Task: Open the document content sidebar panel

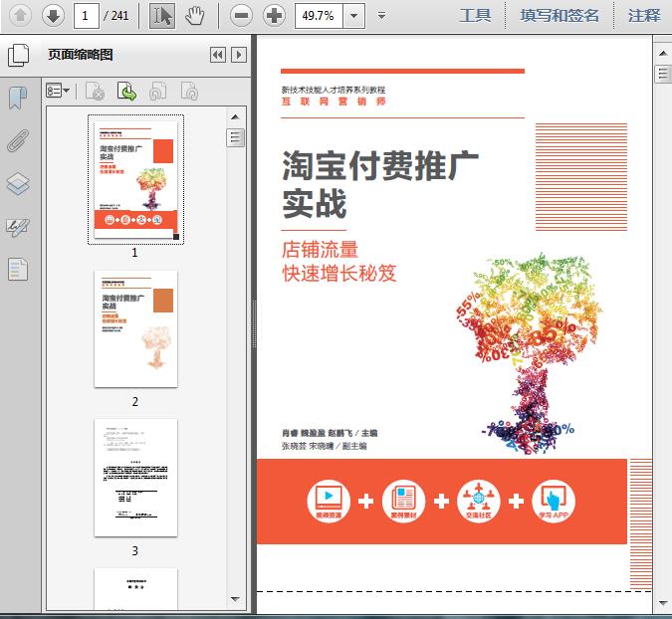Action: 18,270
